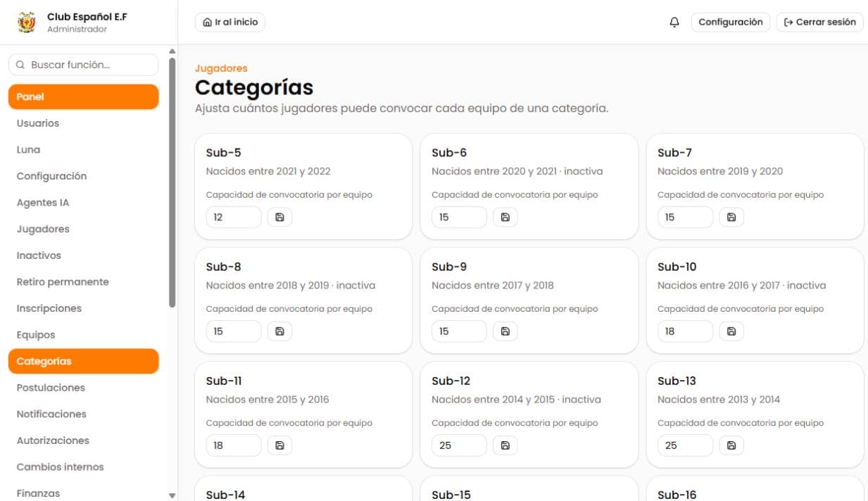868x501 pixels.
Task: Edit the Sub-10 capacity field showing 18
Action: point(686,331)
